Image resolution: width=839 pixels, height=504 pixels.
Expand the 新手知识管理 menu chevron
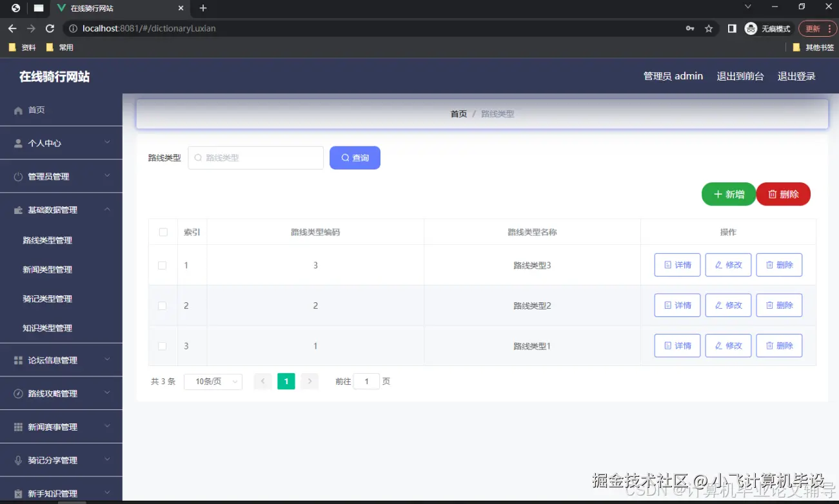pos(108,493)
